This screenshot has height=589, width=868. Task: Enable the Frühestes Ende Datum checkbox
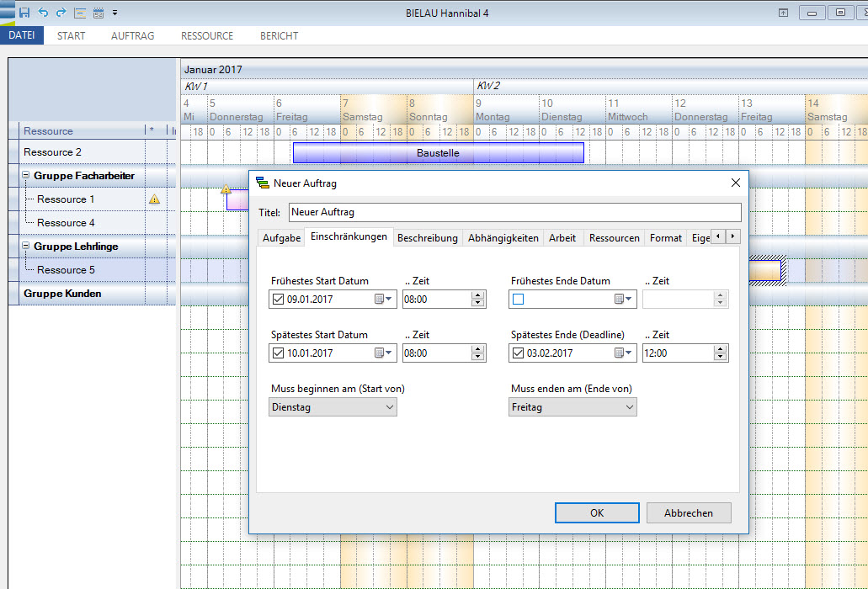(519, 300)
